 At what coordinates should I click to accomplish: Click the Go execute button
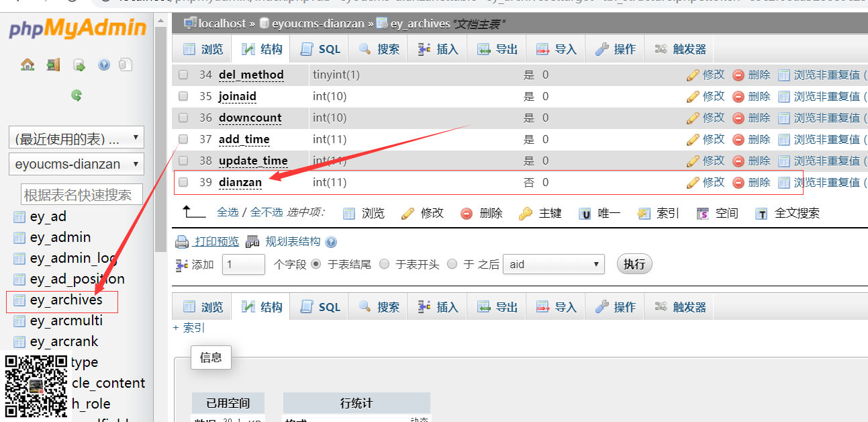(x=634, y=264)
